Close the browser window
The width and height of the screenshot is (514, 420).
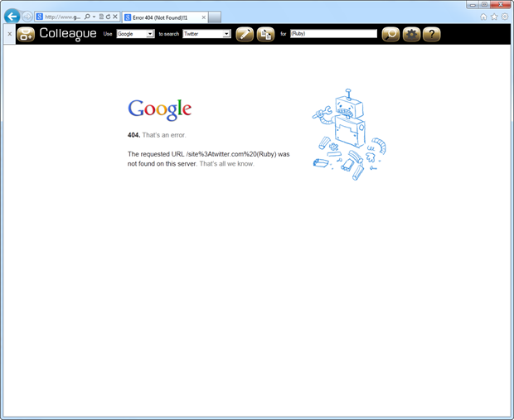[501, 5]
